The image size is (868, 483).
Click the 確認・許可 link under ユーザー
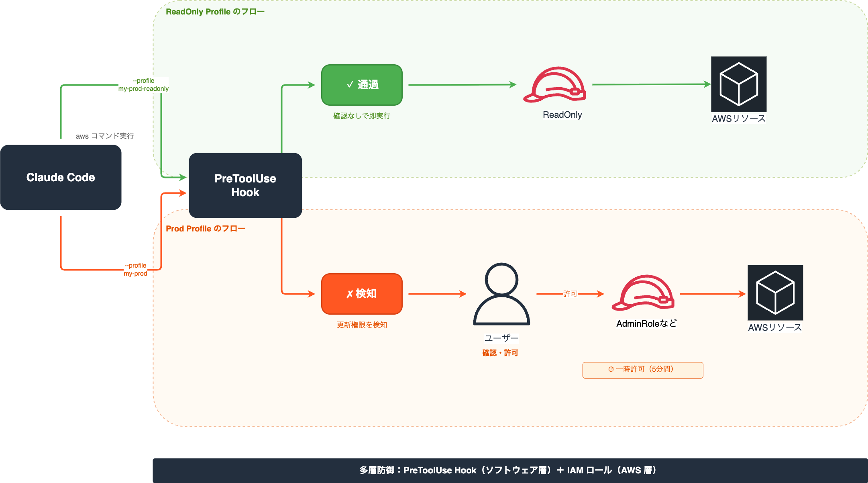500,352
